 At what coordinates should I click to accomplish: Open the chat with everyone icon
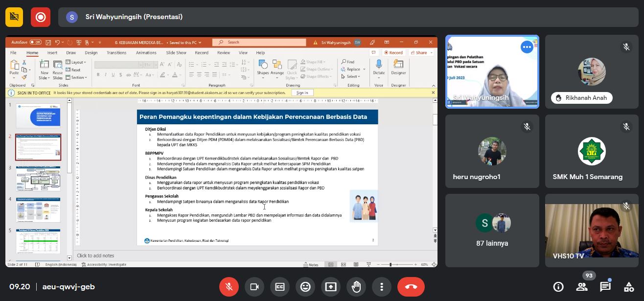[x=605, y=287]
